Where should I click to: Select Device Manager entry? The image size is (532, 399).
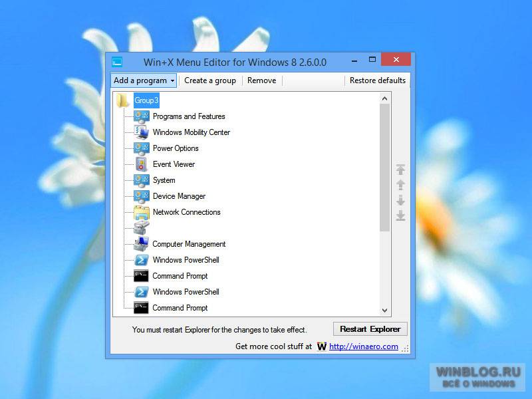tap(179, 196)
